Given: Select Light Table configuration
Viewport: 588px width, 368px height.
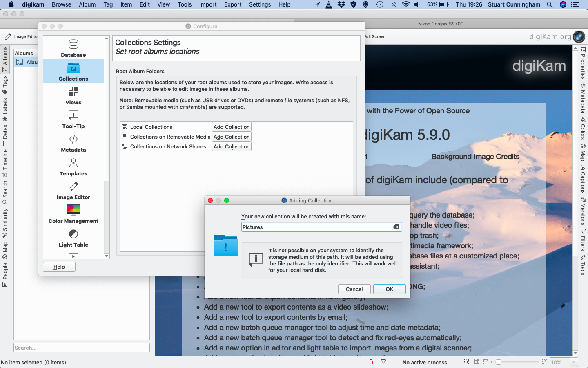Looking at the screenshot, I should (73, 238).
